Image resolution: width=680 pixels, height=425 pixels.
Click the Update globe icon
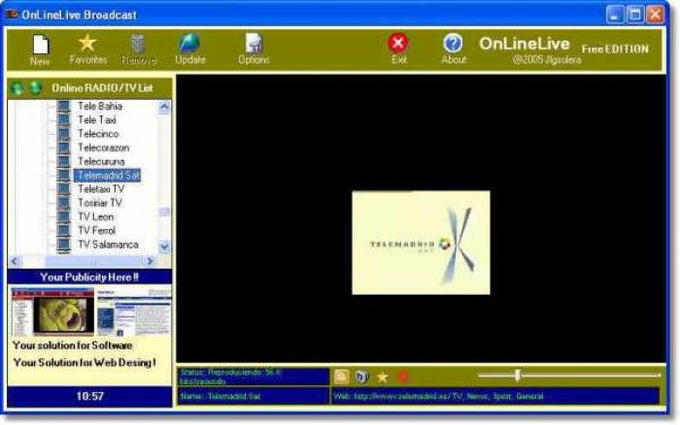point(190,43)
